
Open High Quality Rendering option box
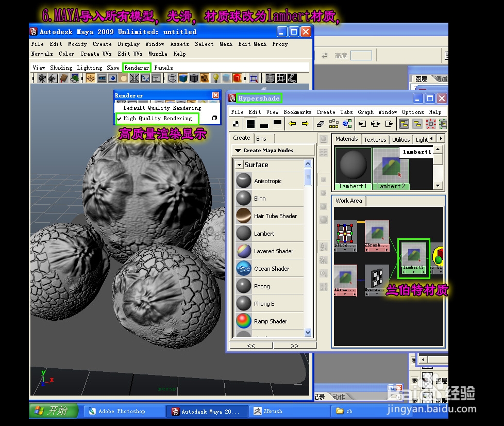point(214,118)
